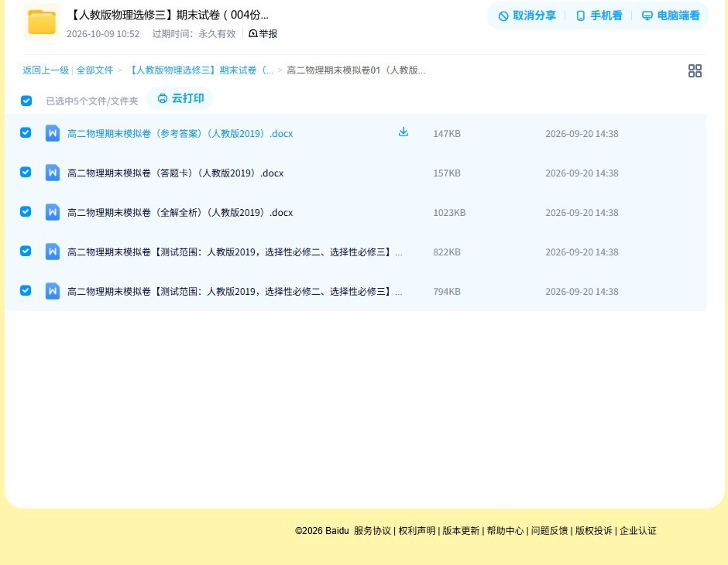The width and height of the screenshot is (728, 565).
Task: Click the Word icon of 答题卡 file
Action: pos(53,173)
